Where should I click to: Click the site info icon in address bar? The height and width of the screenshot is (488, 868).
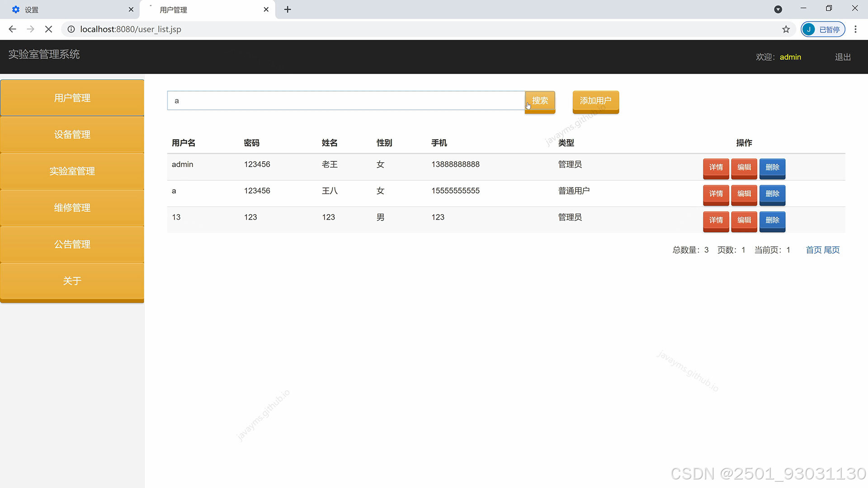click(x=71, y=29)
